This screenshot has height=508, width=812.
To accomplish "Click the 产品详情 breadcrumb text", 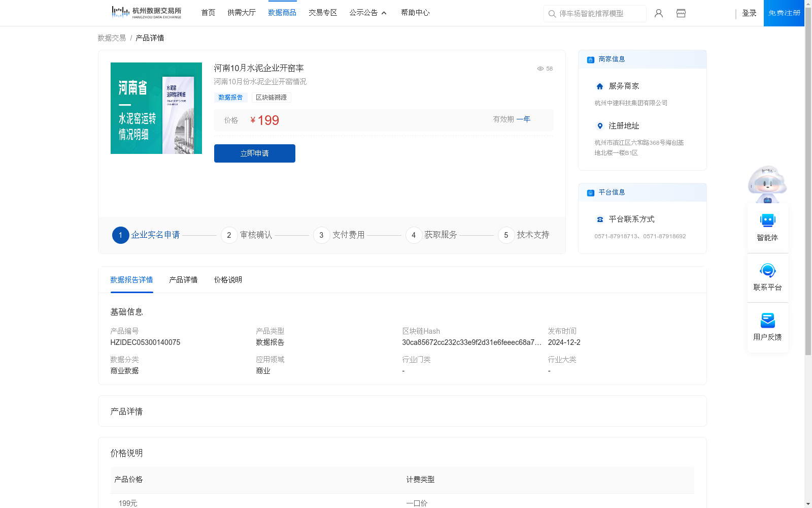I will pyautogui.click(x=150, y=38).
